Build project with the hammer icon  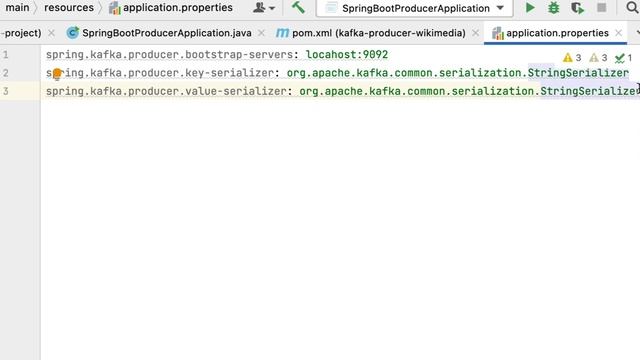point(298,7)
